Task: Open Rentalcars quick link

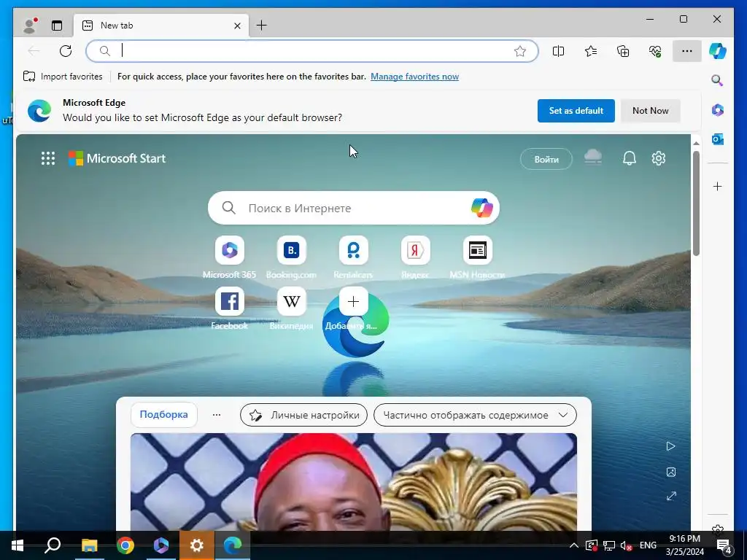Action: tap(354, 257)
